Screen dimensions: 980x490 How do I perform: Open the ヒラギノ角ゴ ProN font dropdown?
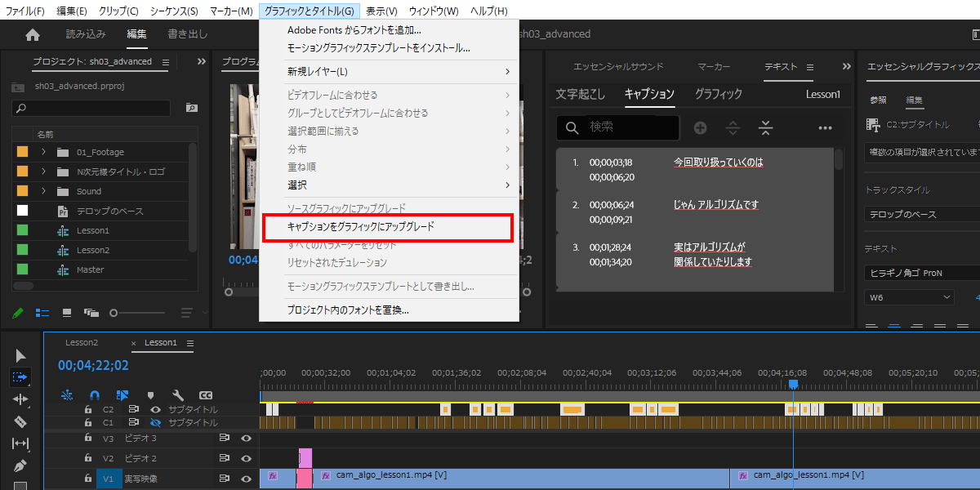(922, 273)
